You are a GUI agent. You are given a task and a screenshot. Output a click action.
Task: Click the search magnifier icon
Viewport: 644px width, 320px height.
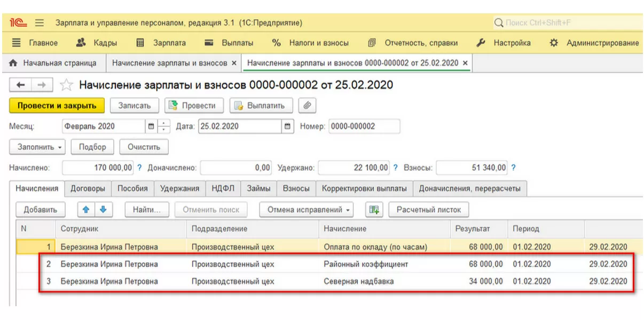click(499, 23)
